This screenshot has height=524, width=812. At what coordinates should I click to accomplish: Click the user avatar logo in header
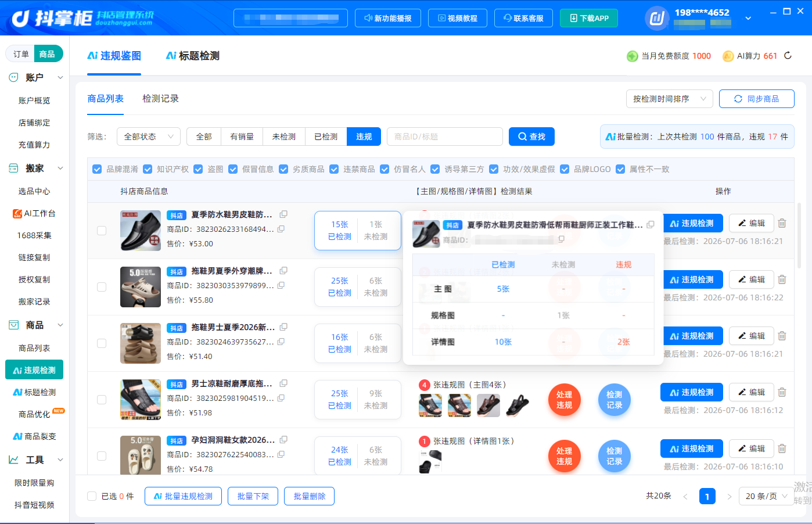click(x=657, y=18)
